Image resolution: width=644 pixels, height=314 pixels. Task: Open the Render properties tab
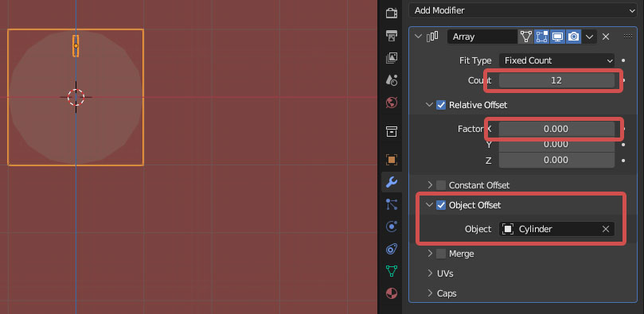[392, 14]
